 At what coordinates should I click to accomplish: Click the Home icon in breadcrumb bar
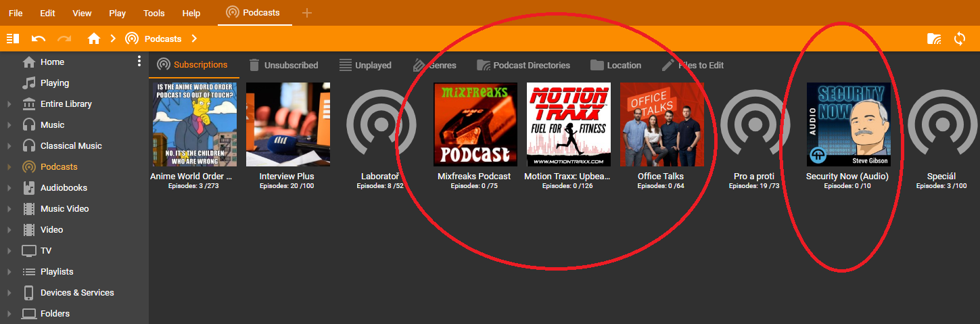(x=94, y=39)
